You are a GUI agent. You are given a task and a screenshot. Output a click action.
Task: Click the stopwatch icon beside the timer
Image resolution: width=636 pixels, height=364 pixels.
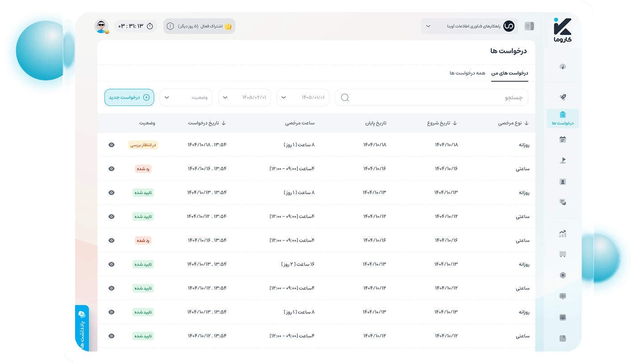(150, 26)
